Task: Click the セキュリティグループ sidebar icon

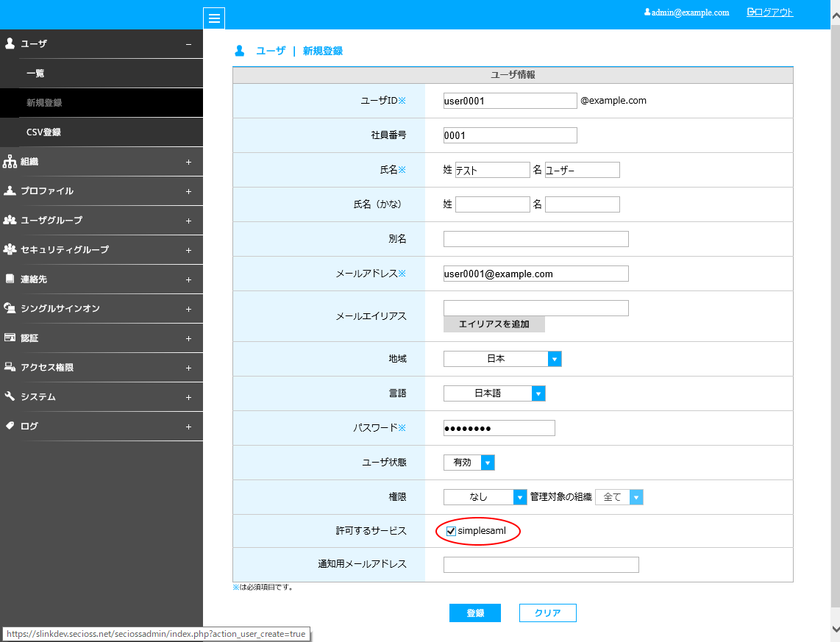Action: [10, 249]
